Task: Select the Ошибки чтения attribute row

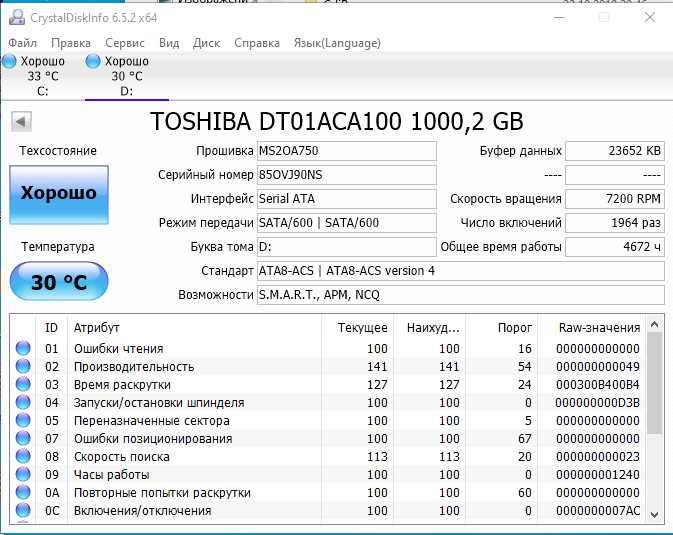Action: coord(328,348)
